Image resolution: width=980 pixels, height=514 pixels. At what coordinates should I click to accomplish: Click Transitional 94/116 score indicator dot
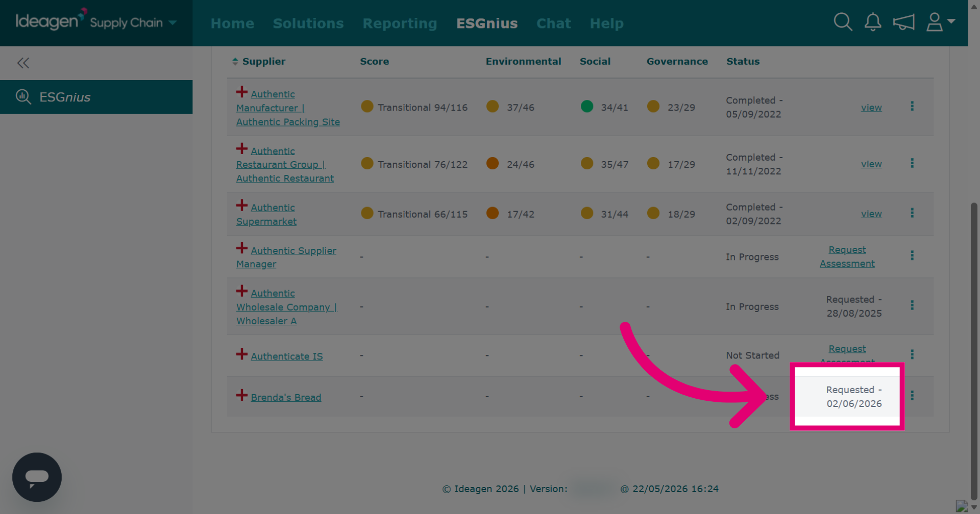point(367,106)
